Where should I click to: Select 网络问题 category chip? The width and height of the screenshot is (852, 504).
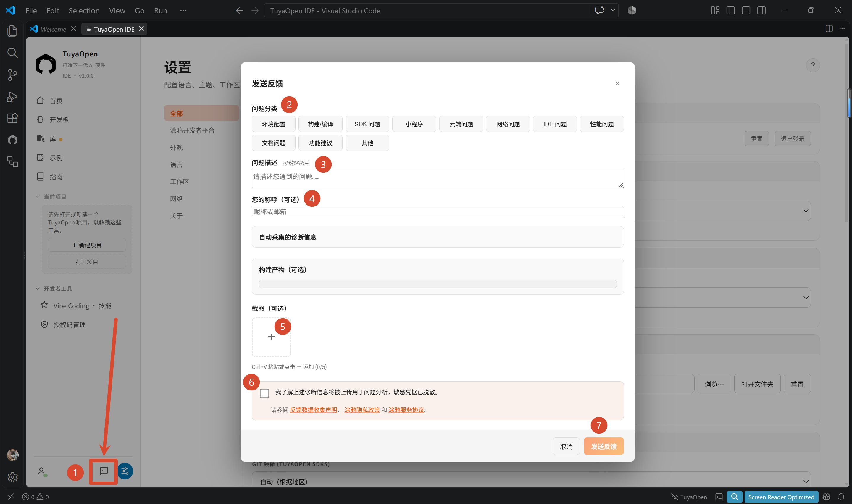point(508,124)
